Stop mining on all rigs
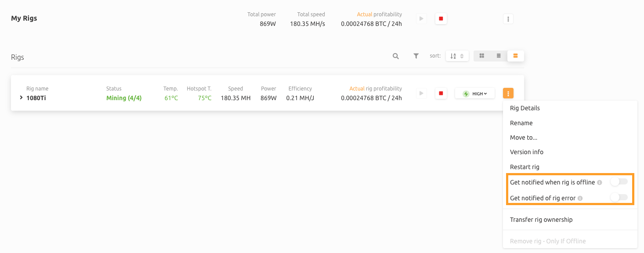 pos(441,18)
